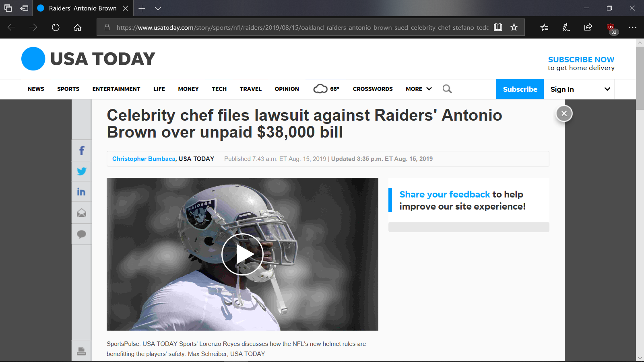Go to the browser home page
Image resolution: width=644 pixels, height=362 pixels.
(x=78, y=27)
